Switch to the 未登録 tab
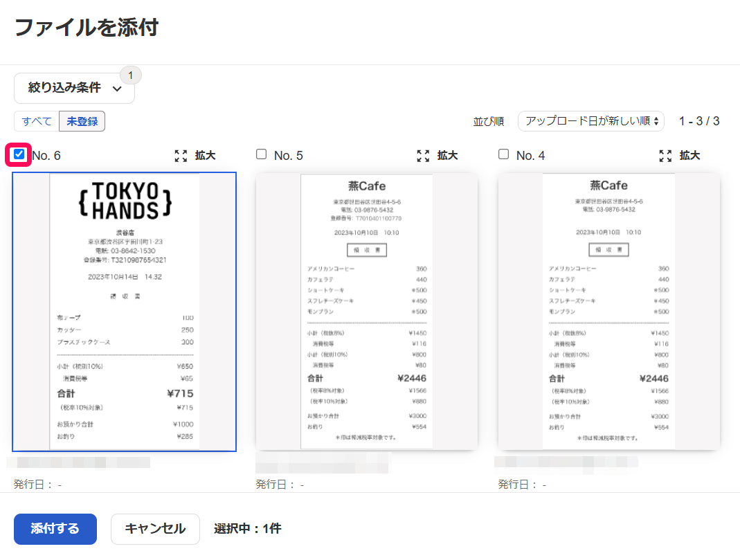This screenshot has width=740, height=560. tap(82, 121)
